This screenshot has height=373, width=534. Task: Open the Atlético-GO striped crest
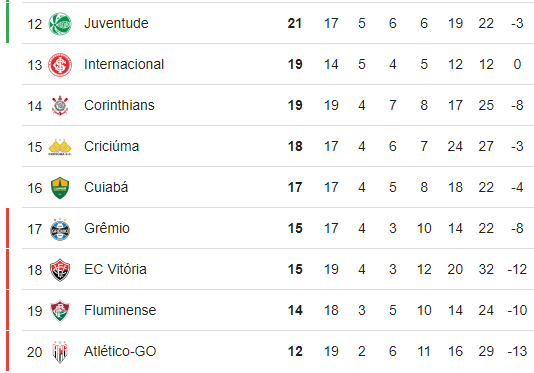coord(60,352)
